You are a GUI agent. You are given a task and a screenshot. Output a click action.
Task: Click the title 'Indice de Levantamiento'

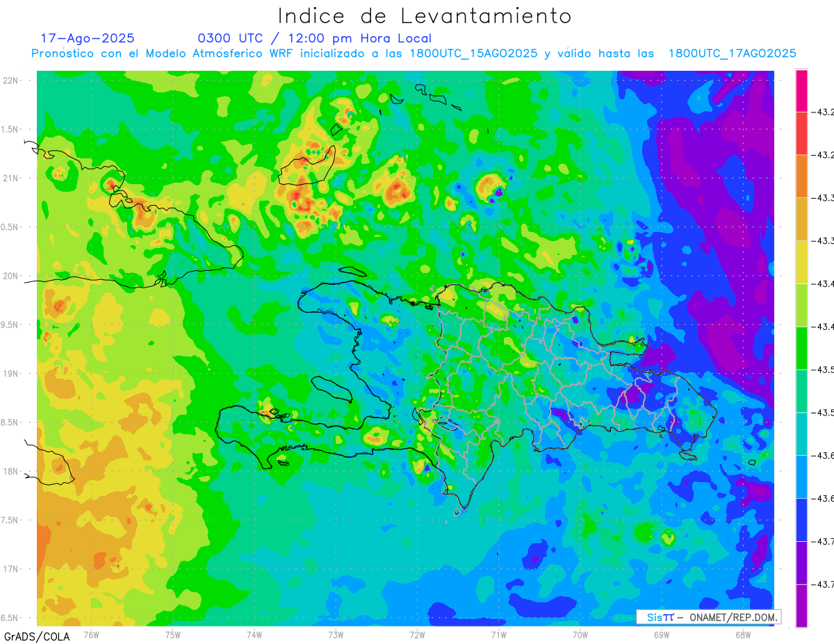coord(425,15)
